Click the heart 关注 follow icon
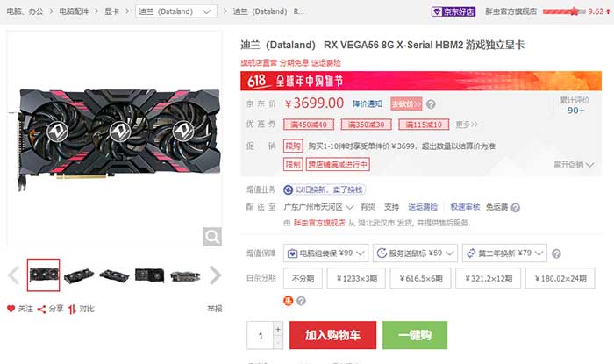The height and width of the screenshot is (364, 614). pyautogui.click(x=11, y=309)
